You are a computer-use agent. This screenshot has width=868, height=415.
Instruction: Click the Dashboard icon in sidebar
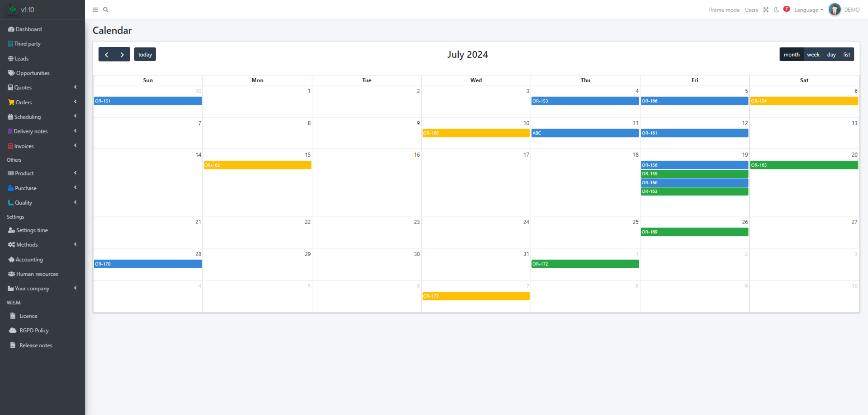click(11, 29)
